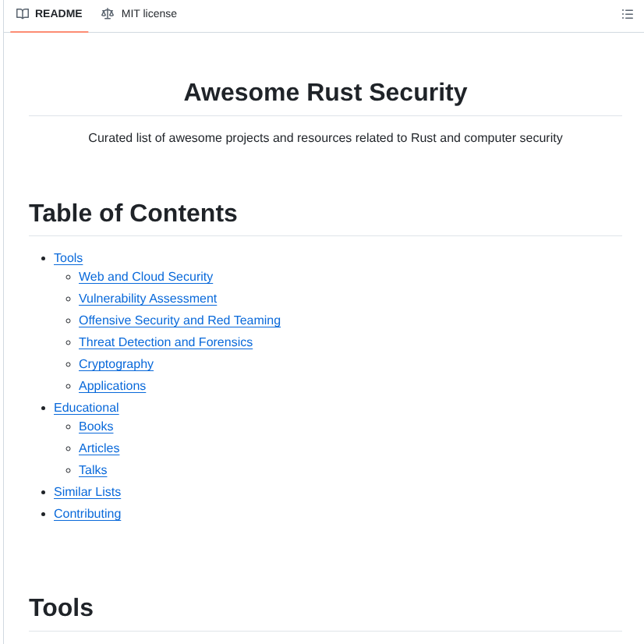Navigate to Web and Cloud Security section
644x644 pixels.
tap(145, 277)
